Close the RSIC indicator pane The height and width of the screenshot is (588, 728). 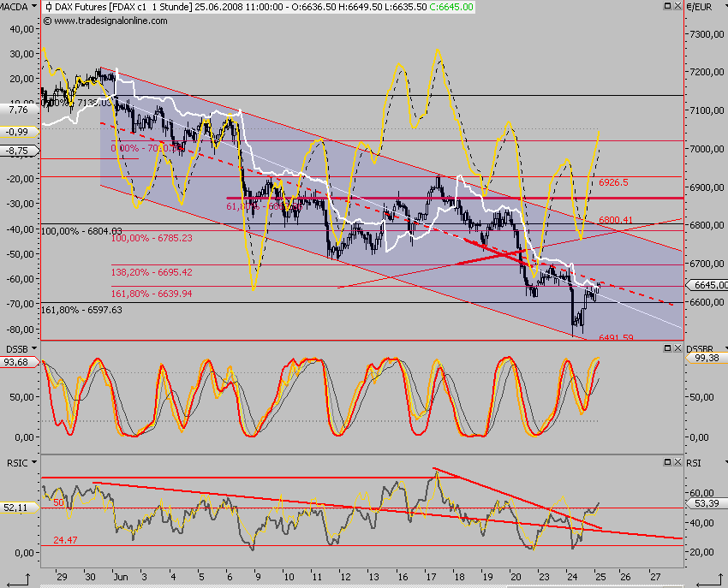tap(677, 462)
